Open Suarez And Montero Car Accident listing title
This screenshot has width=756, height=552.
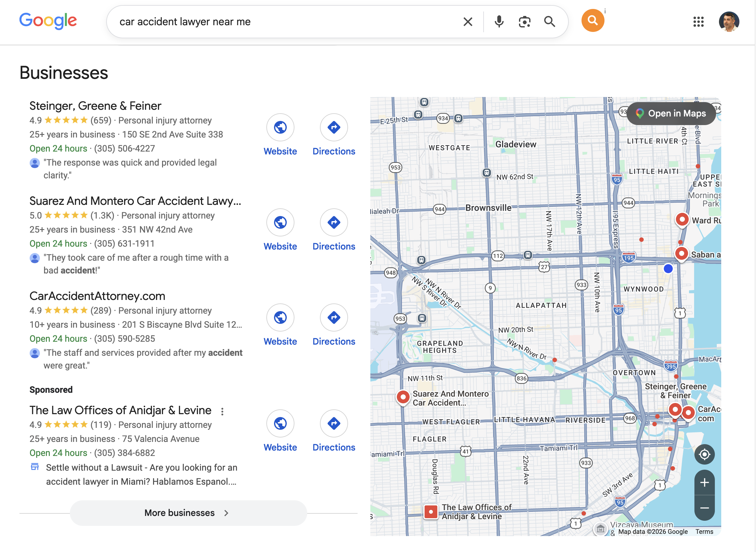(x=135, y=201)
